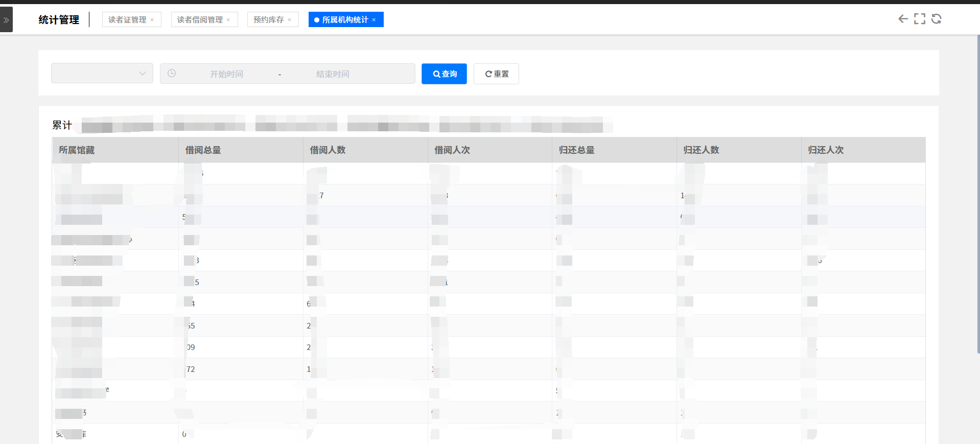Close the active 所属机构统计 tab

(x=374, y=20)
